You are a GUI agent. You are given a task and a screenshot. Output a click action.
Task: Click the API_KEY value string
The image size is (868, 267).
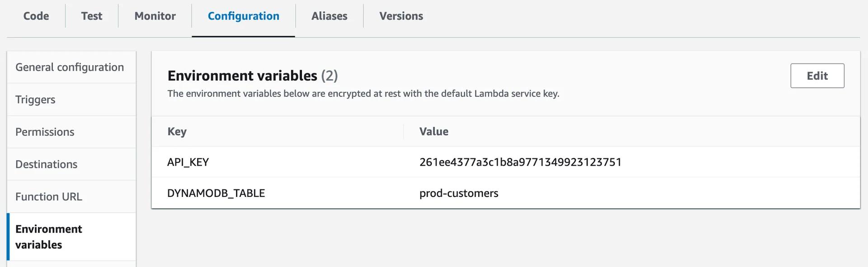[x=520, y=162]
